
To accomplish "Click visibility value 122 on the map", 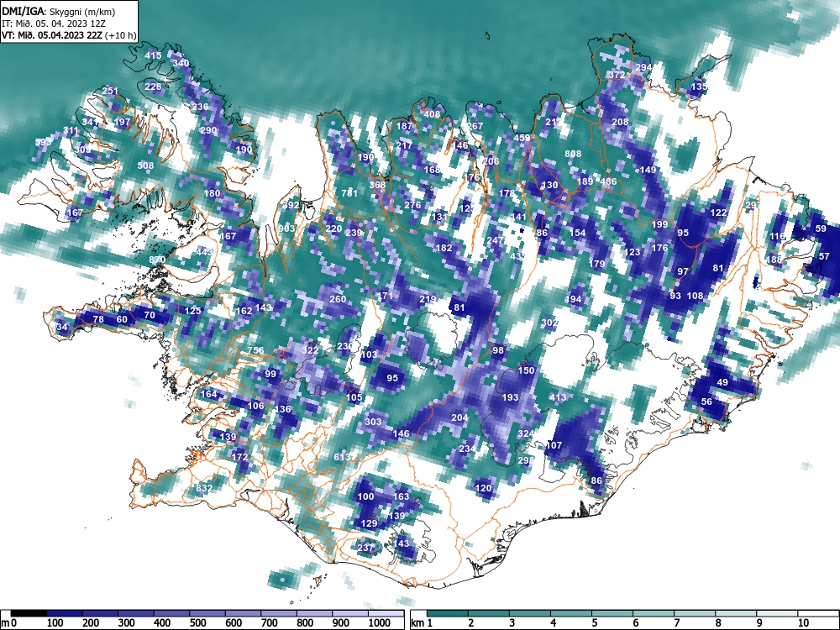I will [718, 213].
